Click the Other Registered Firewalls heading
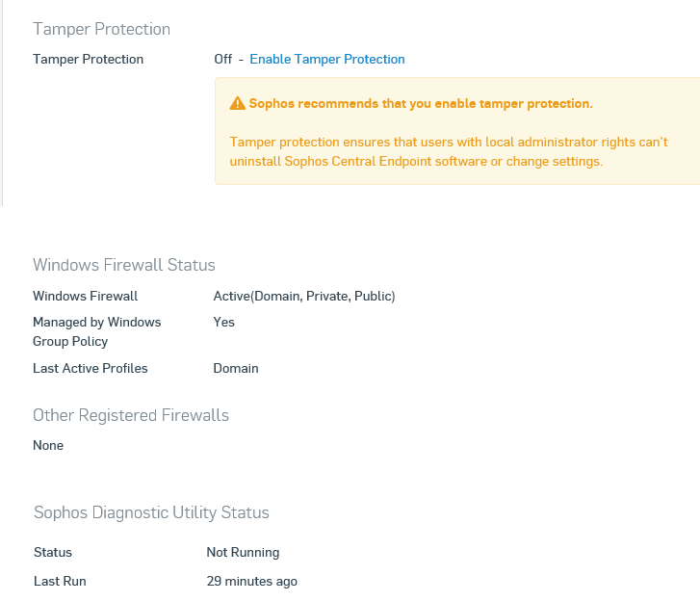 click(x=131, y=415)
